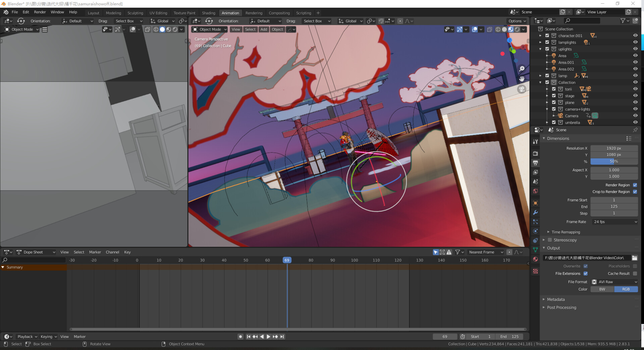Switch to the Compositing workspace tab
The width and height of the screenshot is (644, 350).
click(279, 13)
